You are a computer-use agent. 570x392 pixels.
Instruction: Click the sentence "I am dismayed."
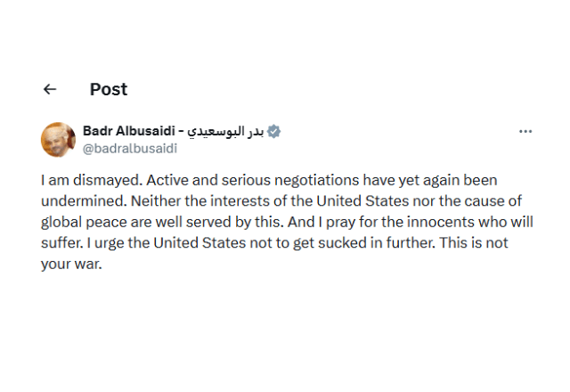tap(83, 182)
